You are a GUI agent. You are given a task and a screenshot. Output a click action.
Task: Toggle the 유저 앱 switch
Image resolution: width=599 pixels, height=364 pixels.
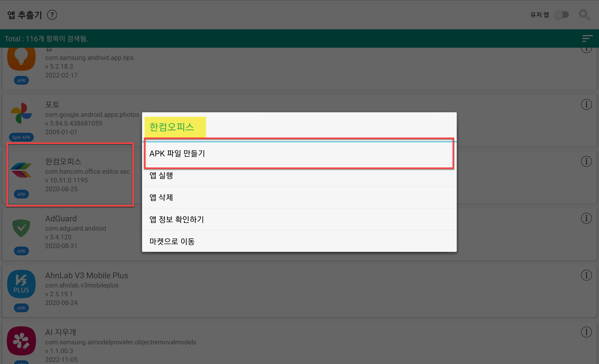(561, 15)
